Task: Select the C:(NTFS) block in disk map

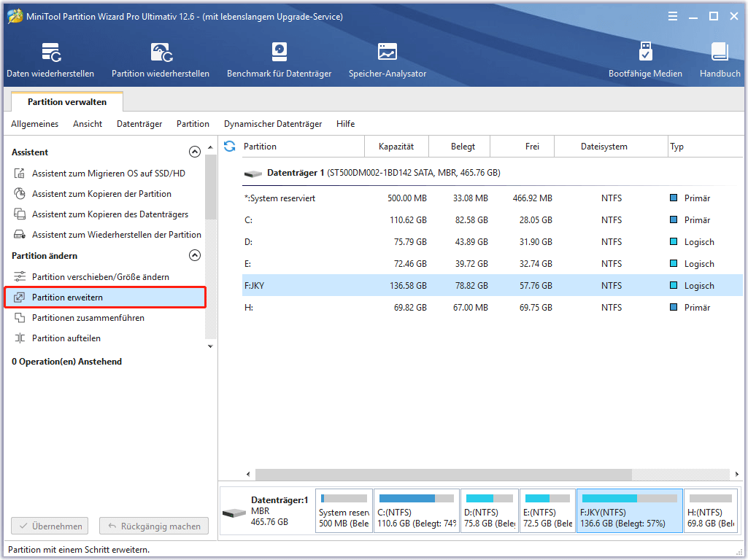Action: pyautogui.click(x=416, y=511)
